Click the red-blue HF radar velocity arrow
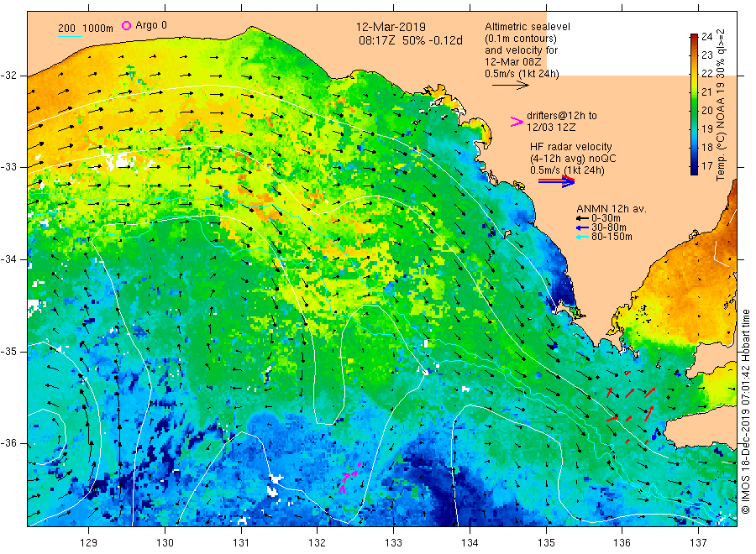This screenshot has width=756, height=554. [x=557, y=181]
